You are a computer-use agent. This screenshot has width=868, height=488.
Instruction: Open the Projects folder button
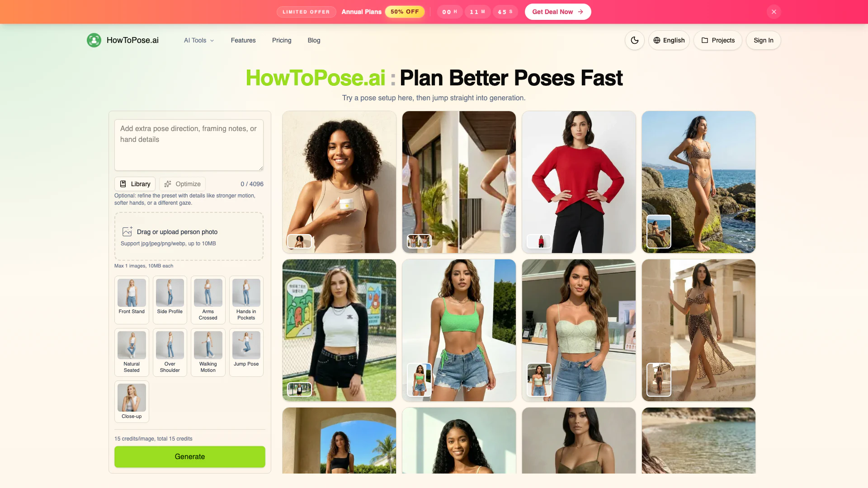click(718, 40)
